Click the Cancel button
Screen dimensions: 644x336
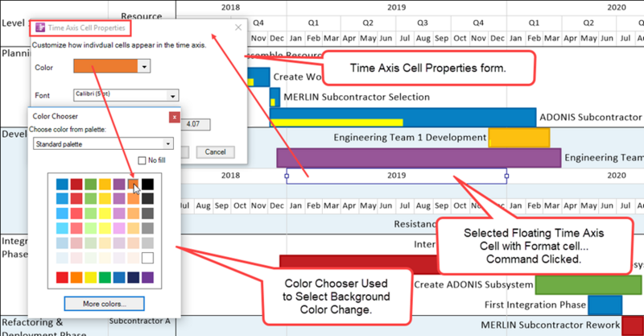click(x=215, y=152)
